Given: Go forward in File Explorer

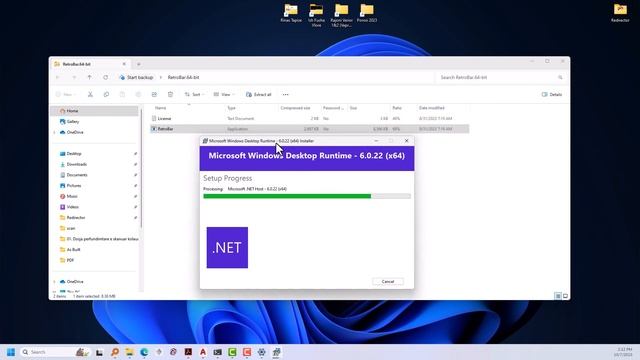Looking at the screenshot, I should pyautogui.click(x=74, y=77).
